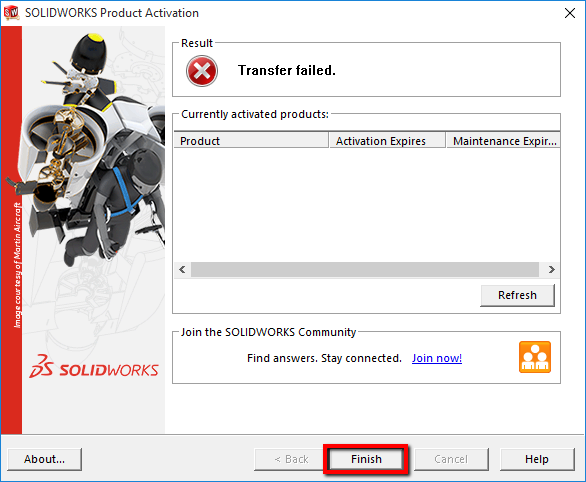The width and height of the screenshot is (586, 482).
Task: Sort by the Product column header
Action: click(251, 141)
